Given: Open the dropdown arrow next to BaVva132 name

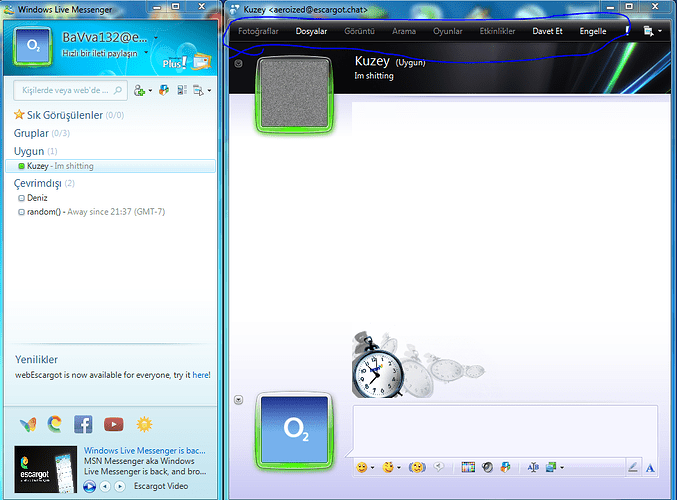Looking at the screenshot, I should click(x=156, y=38).
